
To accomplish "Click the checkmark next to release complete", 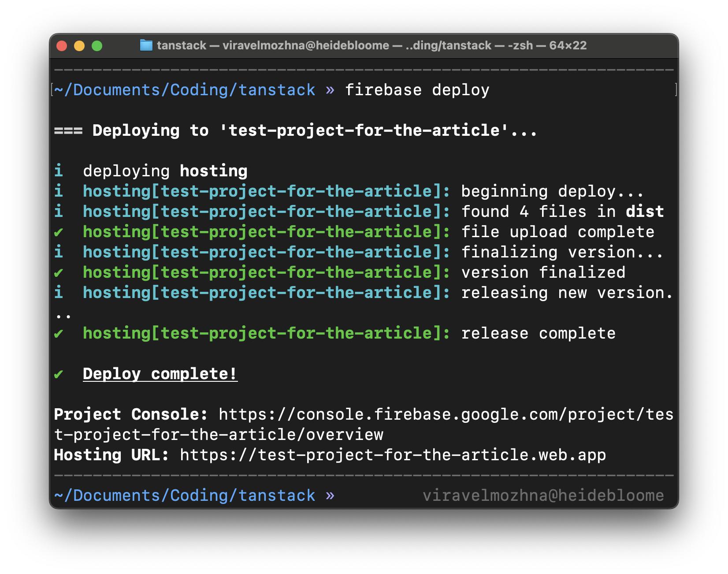I will (x=60, y=333).
